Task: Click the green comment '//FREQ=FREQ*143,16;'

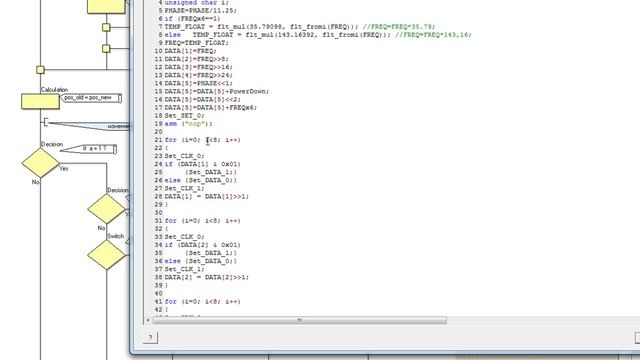Action: coord(433,35)
